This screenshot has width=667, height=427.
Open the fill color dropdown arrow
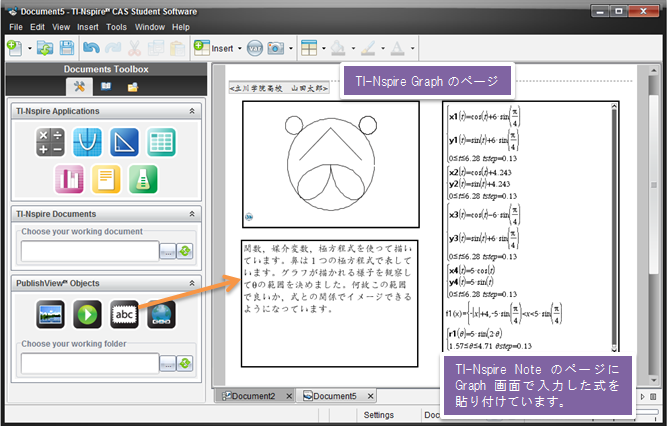coord(353,48)
